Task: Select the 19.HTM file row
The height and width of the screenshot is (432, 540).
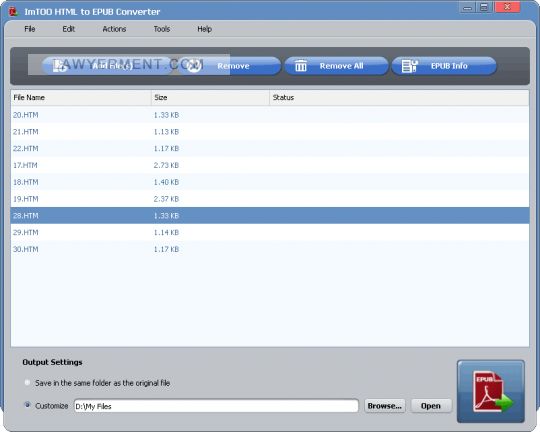Action: pyautogui.click(x=270, y=199)
